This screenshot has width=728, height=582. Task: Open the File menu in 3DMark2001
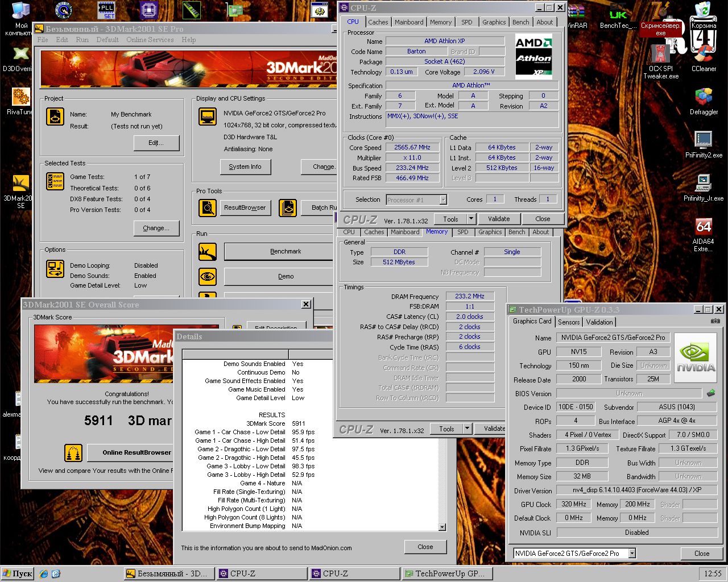point(43,40)
